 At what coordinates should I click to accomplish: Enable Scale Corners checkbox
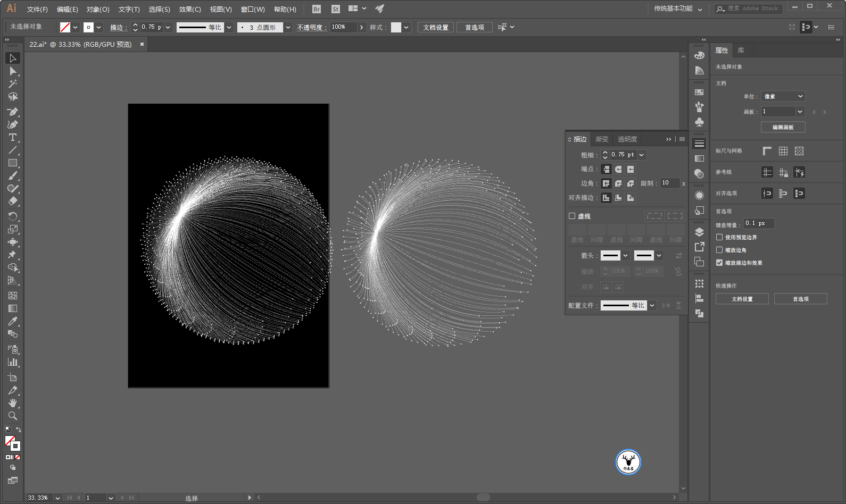click(719, 250)
